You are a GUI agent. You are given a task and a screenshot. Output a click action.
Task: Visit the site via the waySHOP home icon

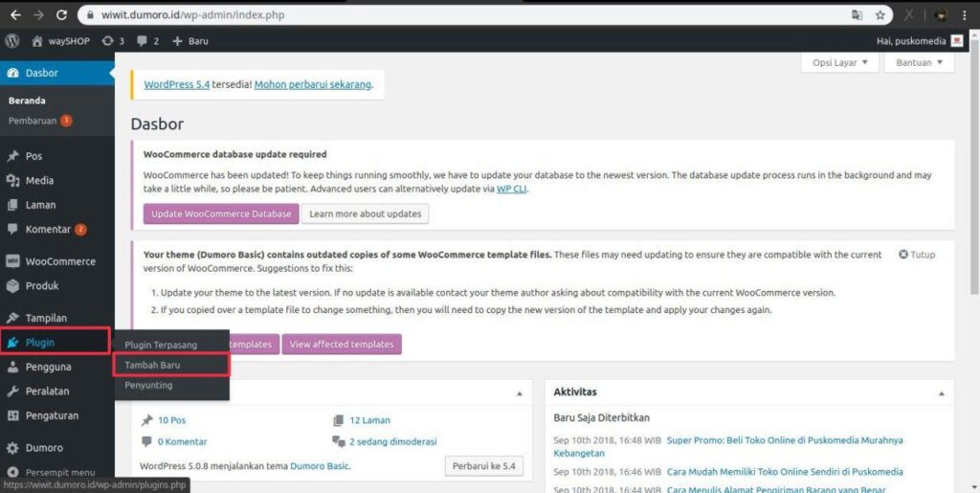point(60,40)
